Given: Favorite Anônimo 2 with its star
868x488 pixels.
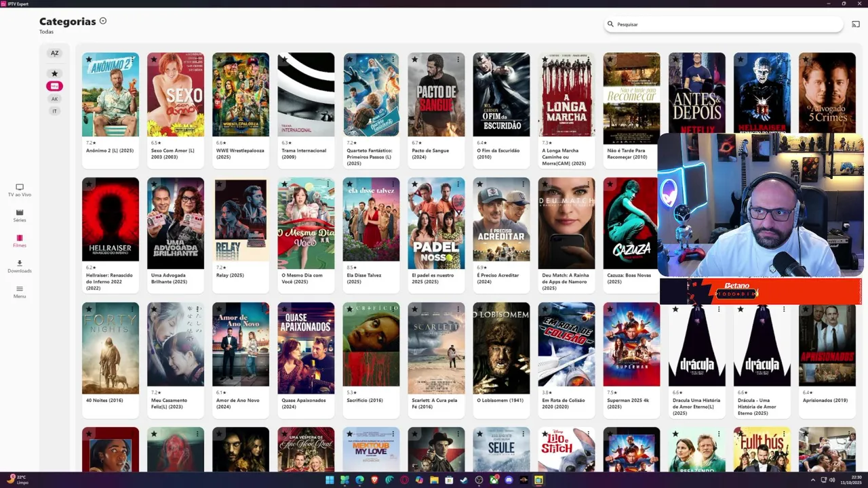Looking at the screenshot, I should pyautogui.click(x=89, y=60).
